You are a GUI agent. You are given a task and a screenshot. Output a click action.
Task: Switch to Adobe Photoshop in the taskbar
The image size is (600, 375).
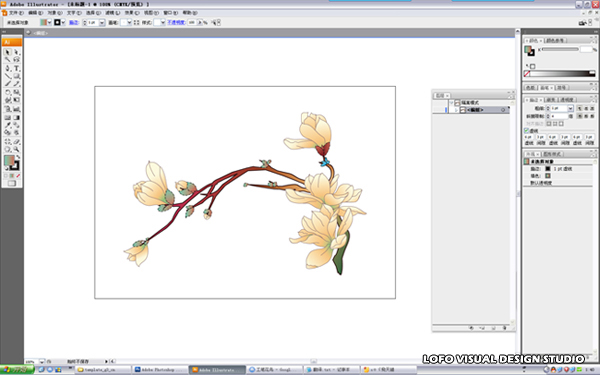click(x=160, y=370)
